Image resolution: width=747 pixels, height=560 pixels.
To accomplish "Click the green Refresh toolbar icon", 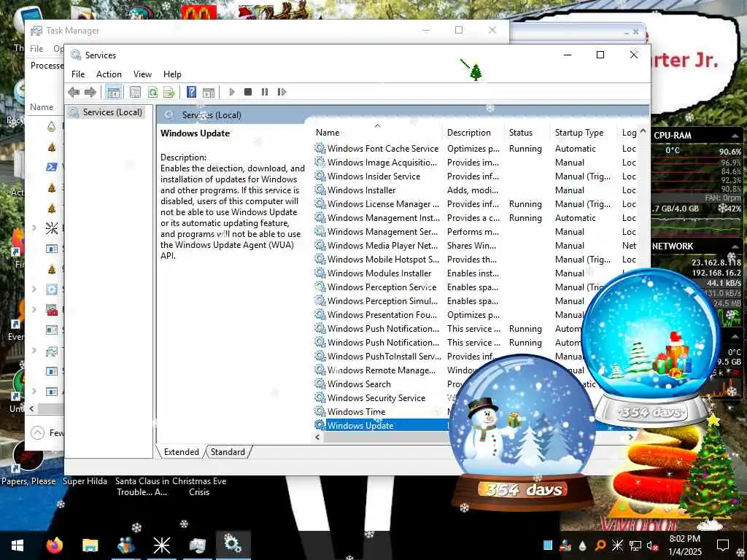I will point(152,92).
